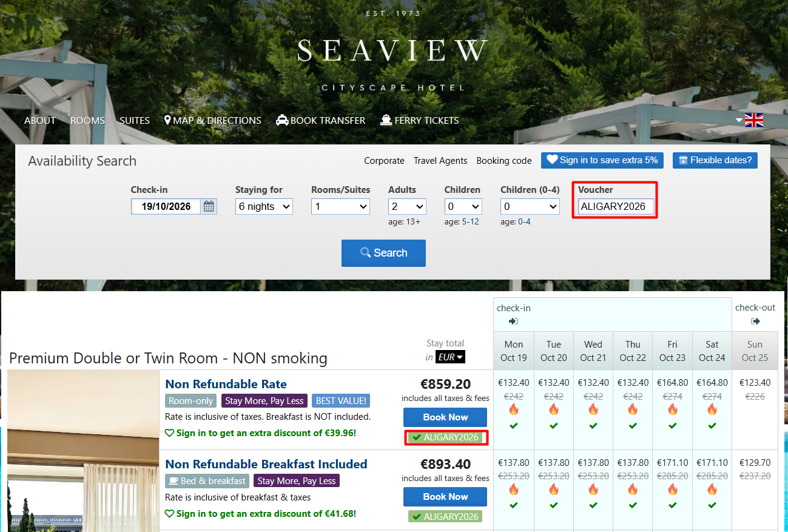Click the ALIGARY2026 voucher badge under Non Refundable Rate
The width and height of the screenshot is (788, 532).
[x=446, y=437]
